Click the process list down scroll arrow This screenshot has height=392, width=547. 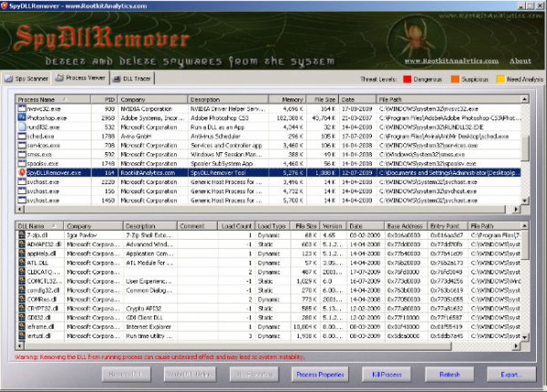click(525, 201)
